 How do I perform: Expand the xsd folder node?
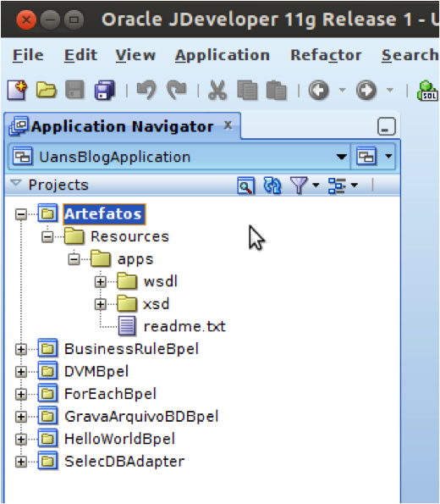click(100, 304)
